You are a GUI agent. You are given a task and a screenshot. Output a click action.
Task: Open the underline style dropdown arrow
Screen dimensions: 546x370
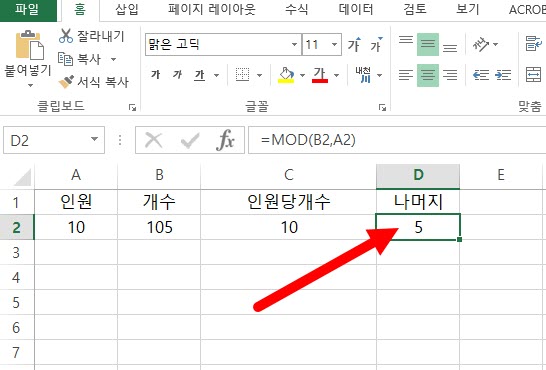tap(216, 75)
